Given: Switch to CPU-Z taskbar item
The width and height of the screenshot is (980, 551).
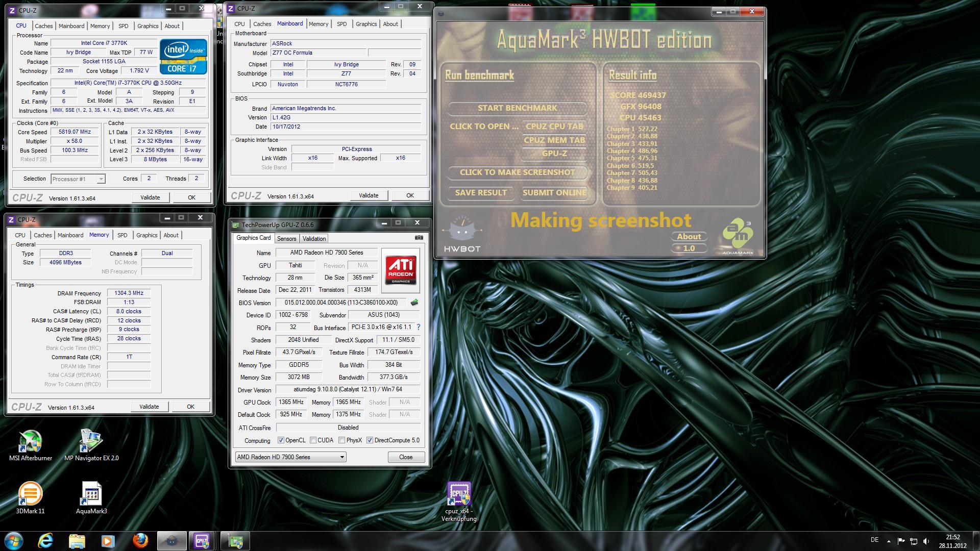Looking at the screenshot, I should pyautogui.click(x=202, y=541).
